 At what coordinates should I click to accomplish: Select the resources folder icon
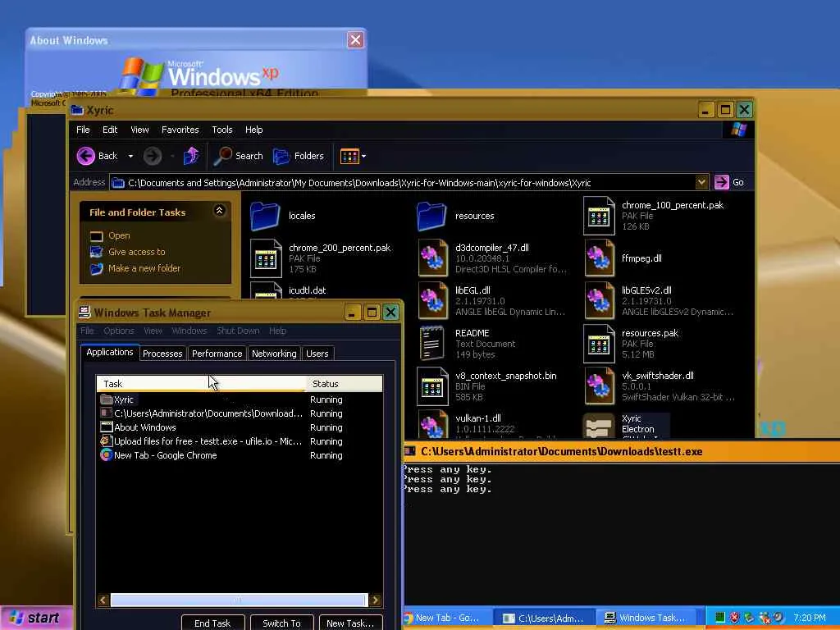point(431,216)
